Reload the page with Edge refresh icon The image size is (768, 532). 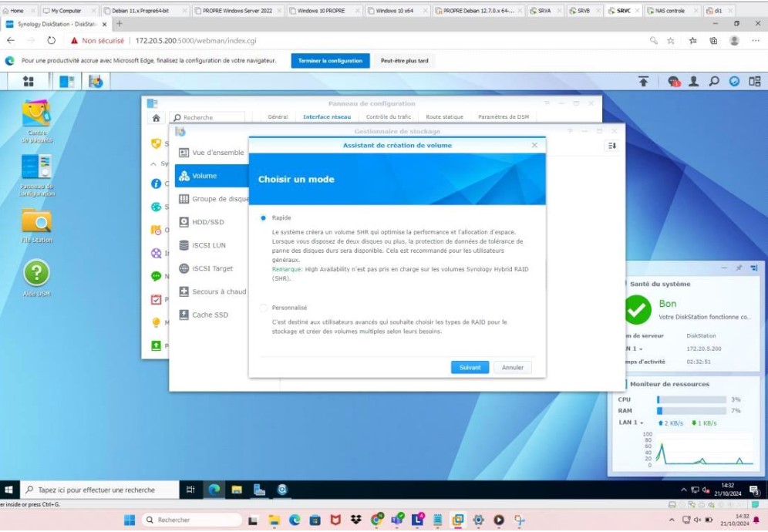[x=52, y=41]
